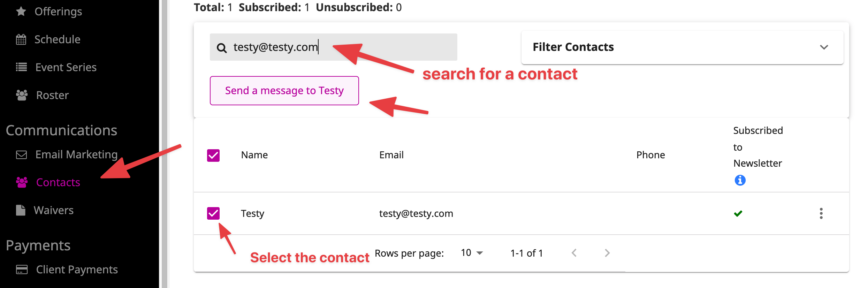Uncheck the Testy contact checkbox
The height and width of the screenshot is (288, 868).
(213, 213)
